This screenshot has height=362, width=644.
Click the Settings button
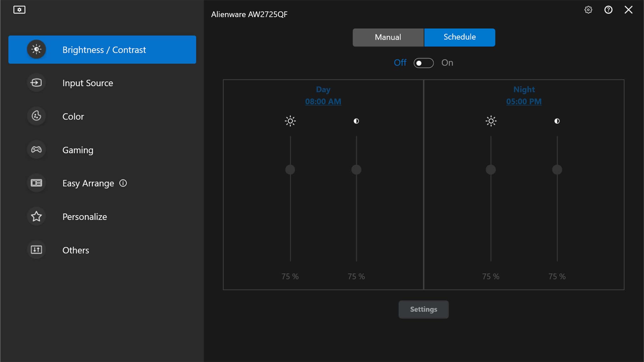coord(423,309)
